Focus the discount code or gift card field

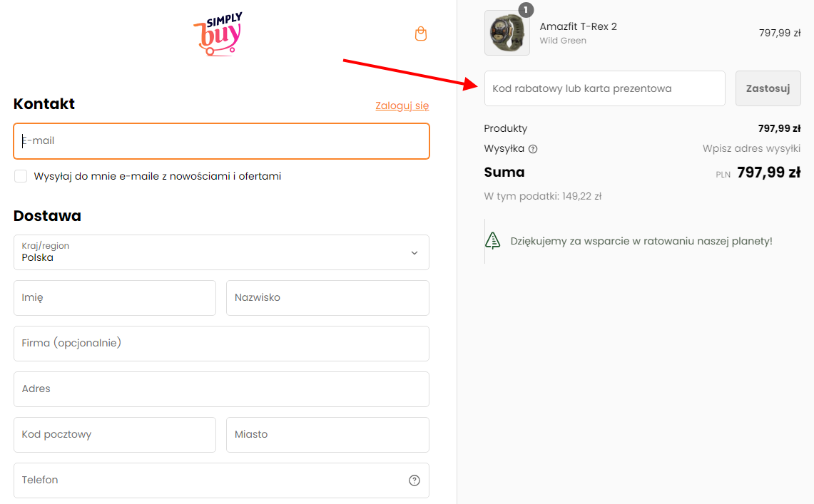tap(605, 88)
